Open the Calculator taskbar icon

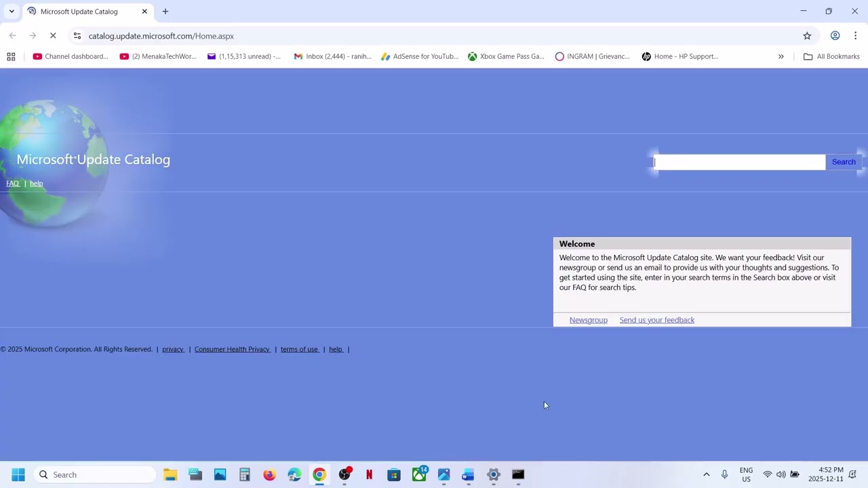(x=245, y=474)
